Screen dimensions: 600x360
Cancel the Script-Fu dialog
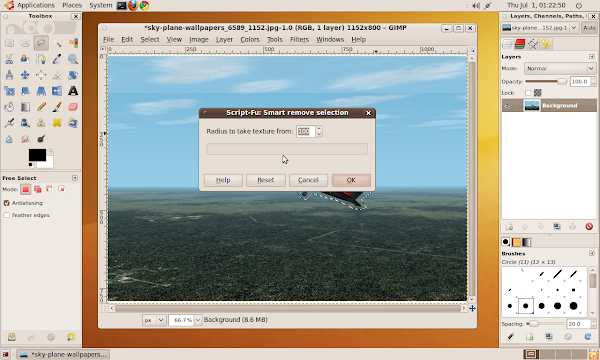pos(308,180)
